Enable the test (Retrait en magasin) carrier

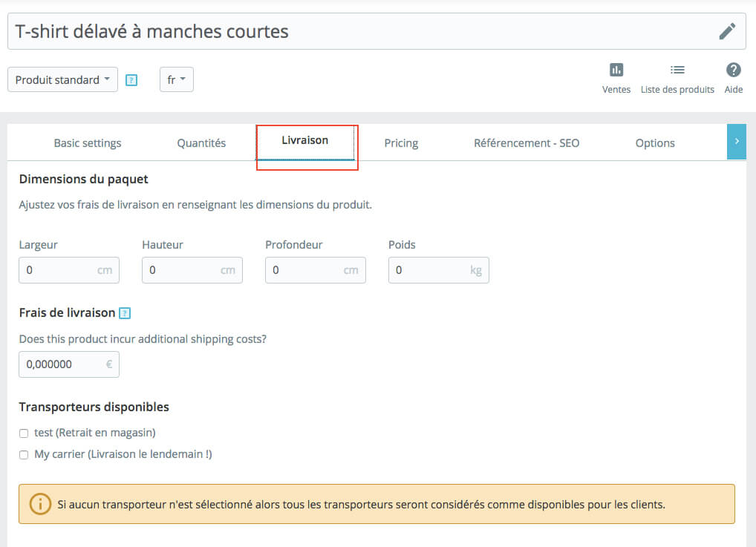click(x=24, y=433)
